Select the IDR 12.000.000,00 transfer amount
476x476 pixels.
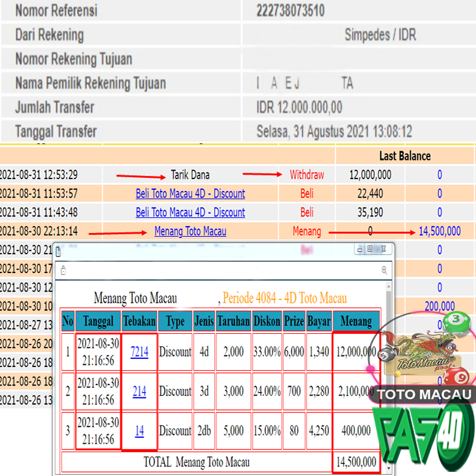click(x=299, y=107)
